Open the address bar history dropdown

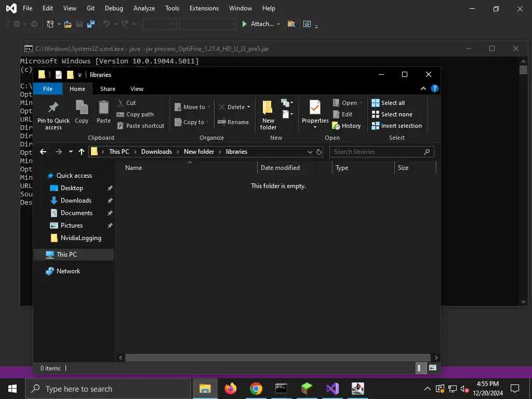(310, 152)
